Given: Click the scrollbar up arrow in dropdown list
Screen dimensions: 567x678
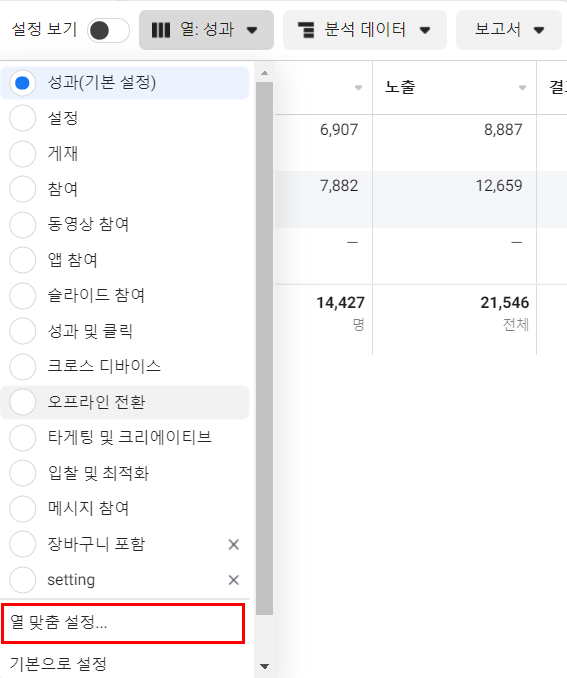Looking at the screenshot, I should [x=265, y=73].
